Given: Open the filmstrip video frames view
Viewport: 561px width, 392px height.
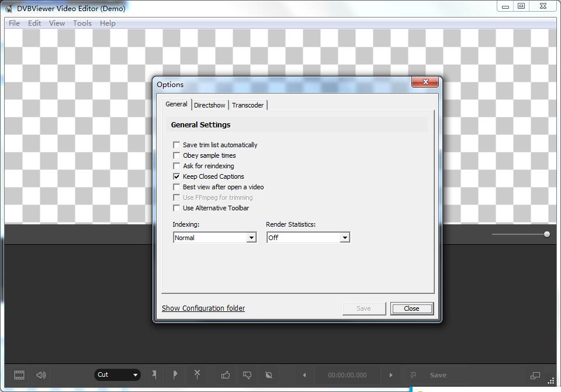Looking at the screenshot, I should click(19, 375).
